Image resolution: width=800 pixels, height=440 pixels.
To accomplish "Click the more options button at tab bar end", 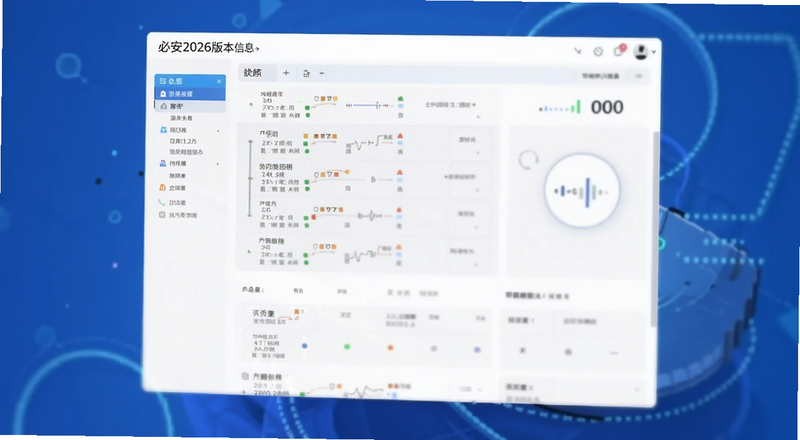I will 639,76.
